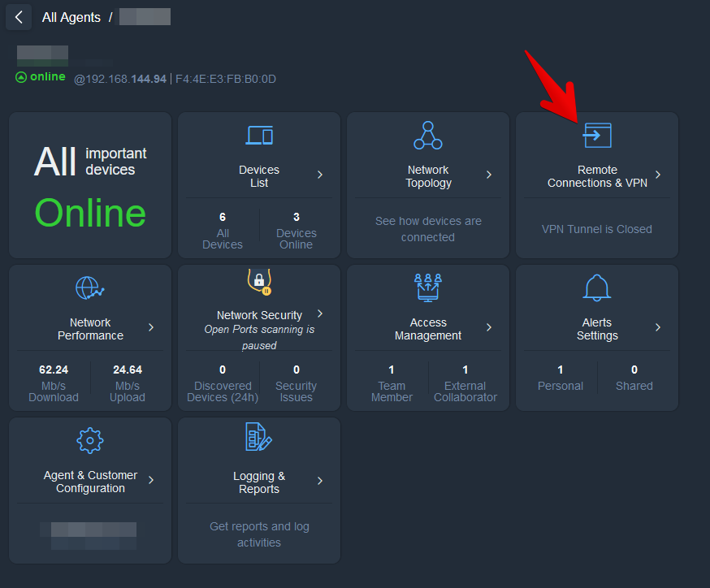Open the Network Topology nodes icon
The height and width of the screenshot is (588, 710).
(x=428, y=136)
